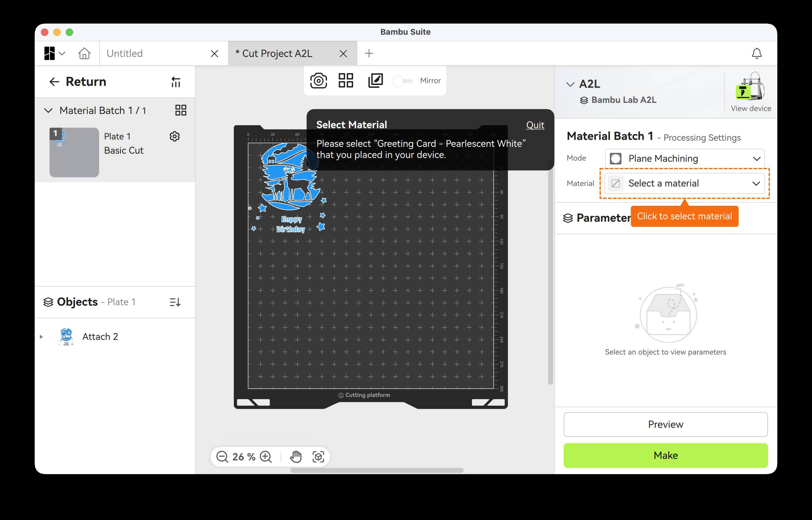Click the grid arrange icon in canvas toolbar
The height and width of the screenshot is (520, 812).
(346, 80)
